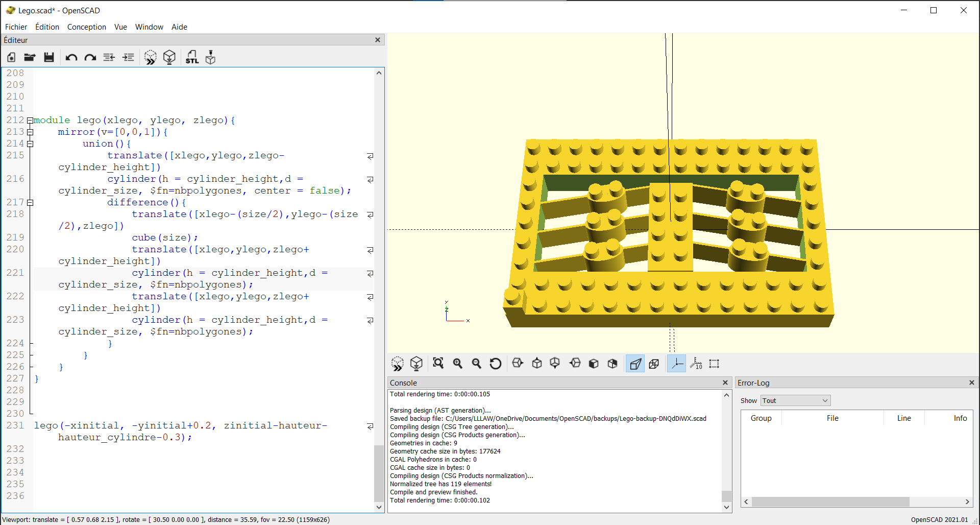Switch to Left view
The height and width of the screenshot is (525, 980).
(x=575, y=364)
